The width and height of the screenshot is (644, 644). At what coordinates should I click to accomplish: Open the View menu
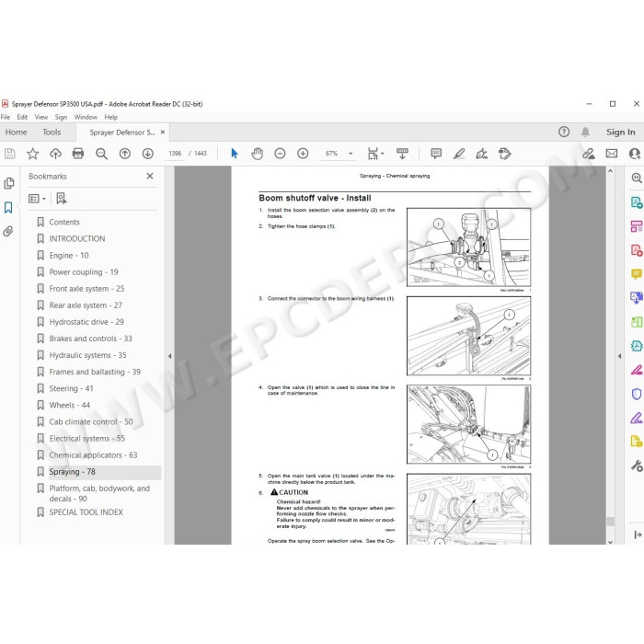click(41, 117)
